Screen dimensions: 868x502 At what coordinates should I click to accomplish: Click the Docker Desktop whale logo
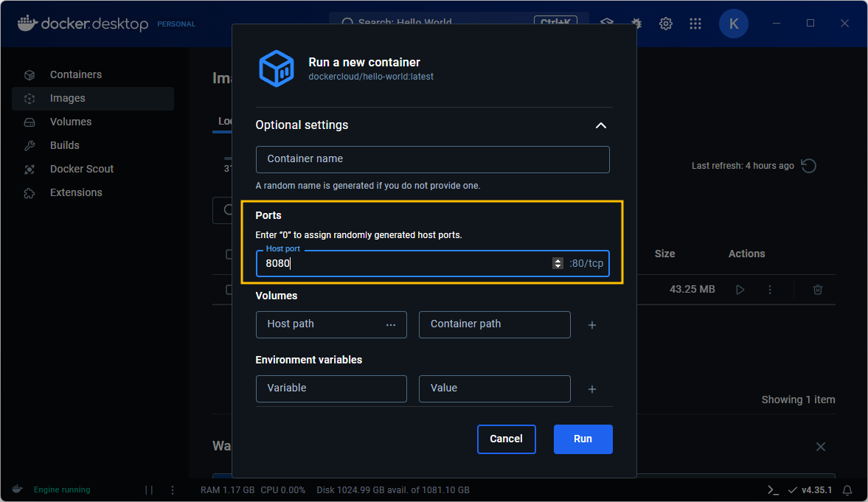tap(27, 24)
